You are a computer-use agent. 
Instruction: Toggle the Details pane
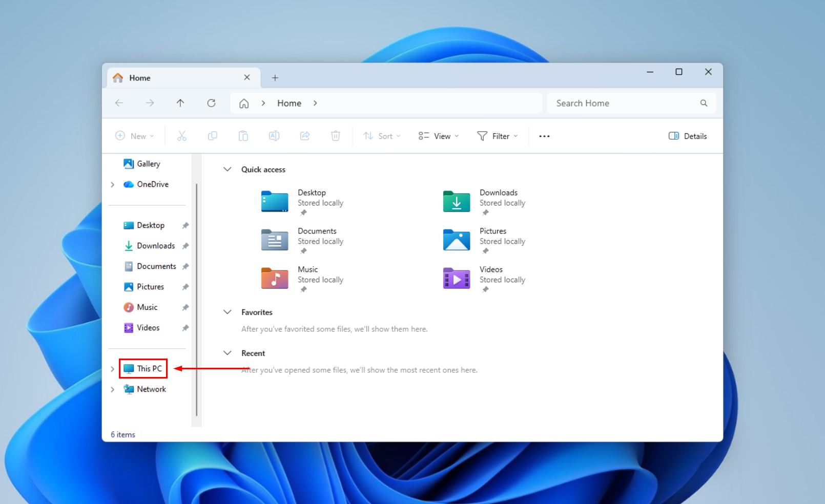pos(688,136)
